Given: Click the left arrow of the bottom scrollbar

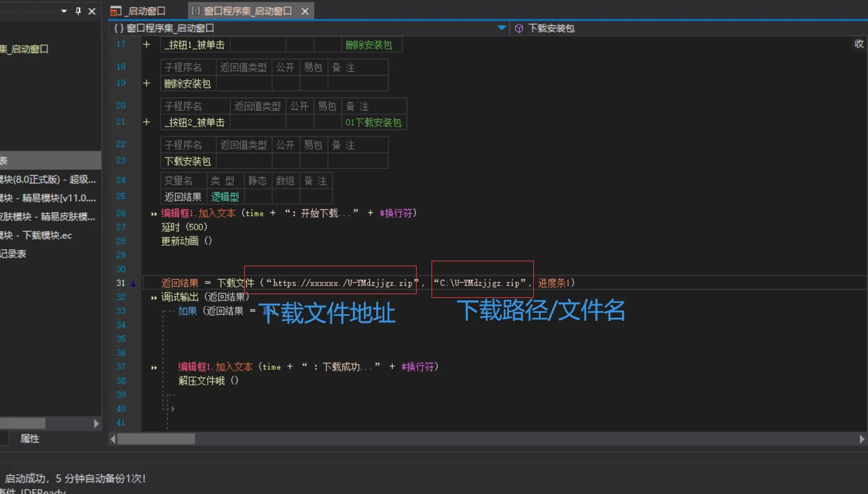Looking at the screenshot, I should (x=112, y=438).
